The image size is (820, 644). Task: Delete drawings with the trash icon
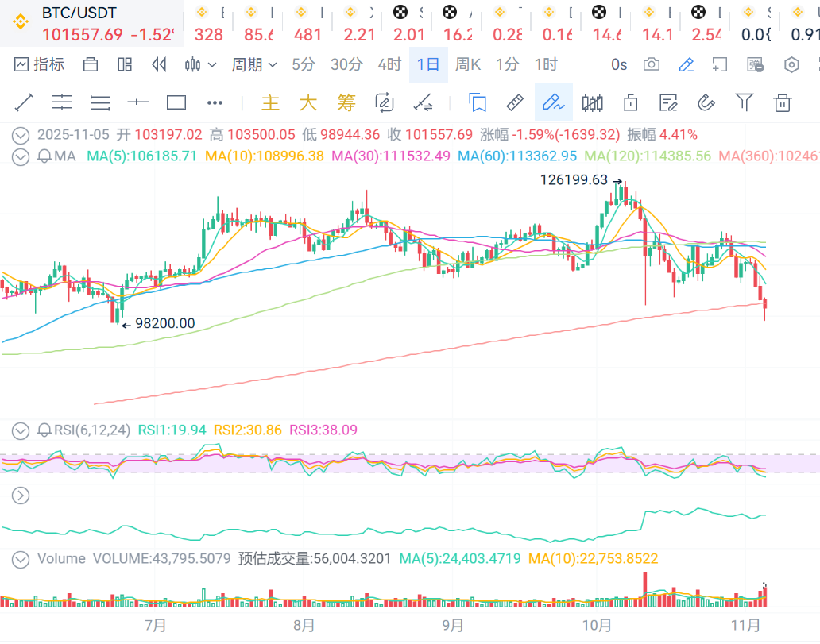[x=783, y=102]
